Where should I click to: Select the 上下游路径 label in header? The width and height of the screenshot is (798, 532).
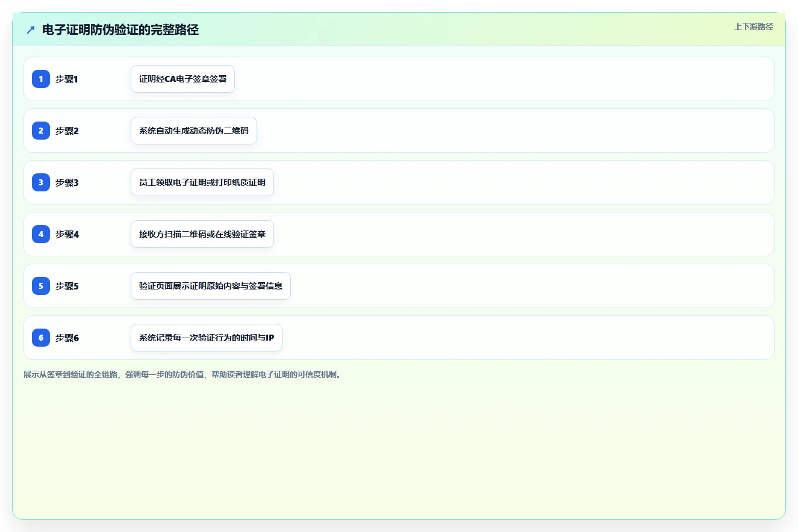753,26
